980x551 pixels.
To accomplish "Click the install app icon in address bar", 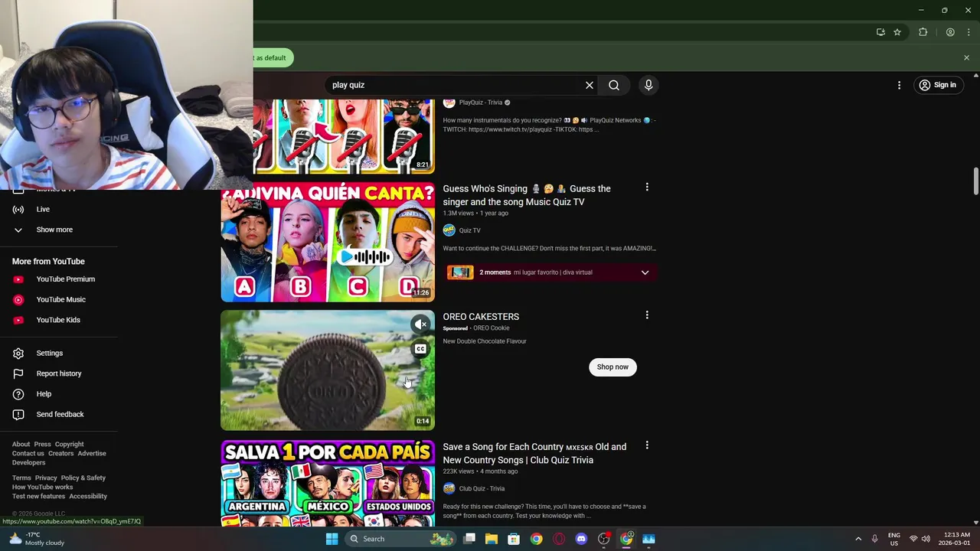I will (x=880, y=32).
